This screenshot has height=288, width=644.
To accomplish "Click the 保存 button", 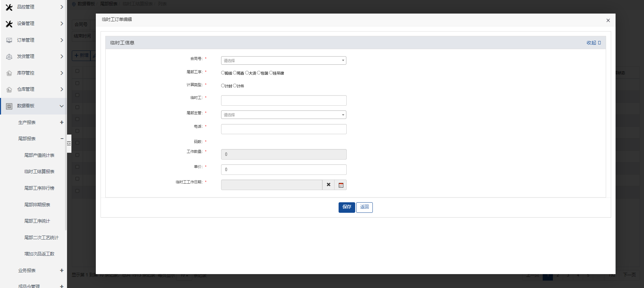I will [x=346, y=207].
